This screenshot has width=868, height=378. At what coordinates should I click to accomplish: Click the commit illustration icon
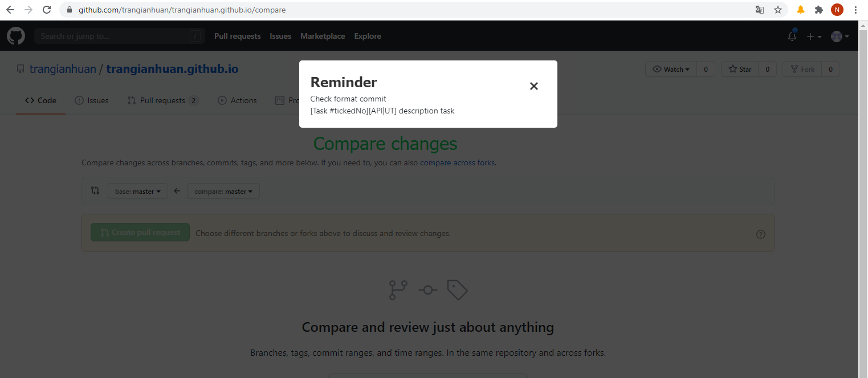427,290
